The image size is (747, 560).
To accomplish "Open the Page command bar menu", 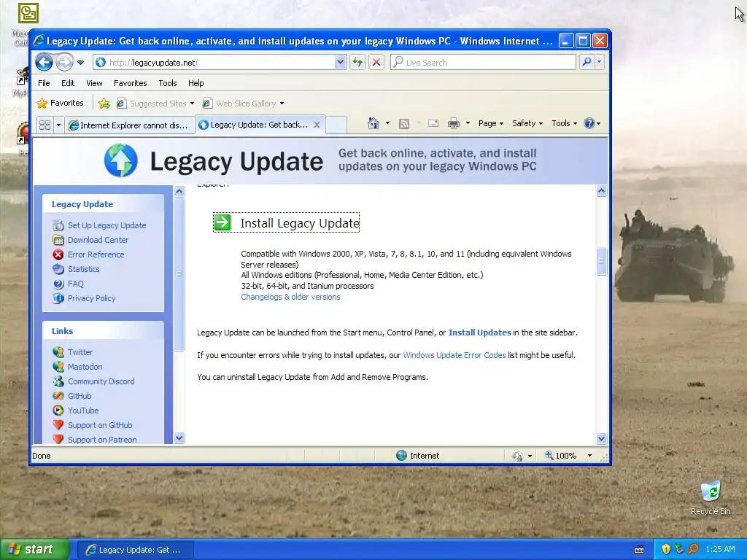I will click(491, 123).
